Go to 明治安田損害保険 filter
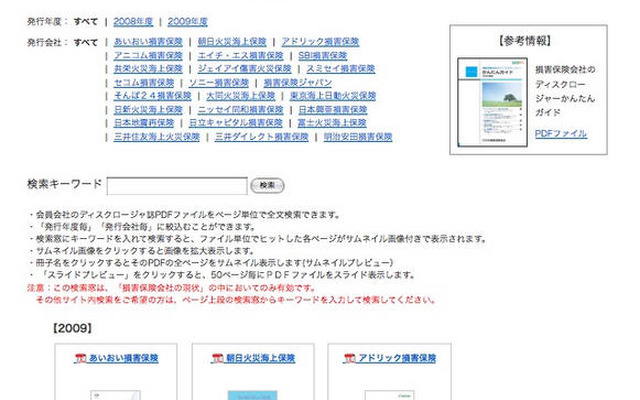 (358, 137)
